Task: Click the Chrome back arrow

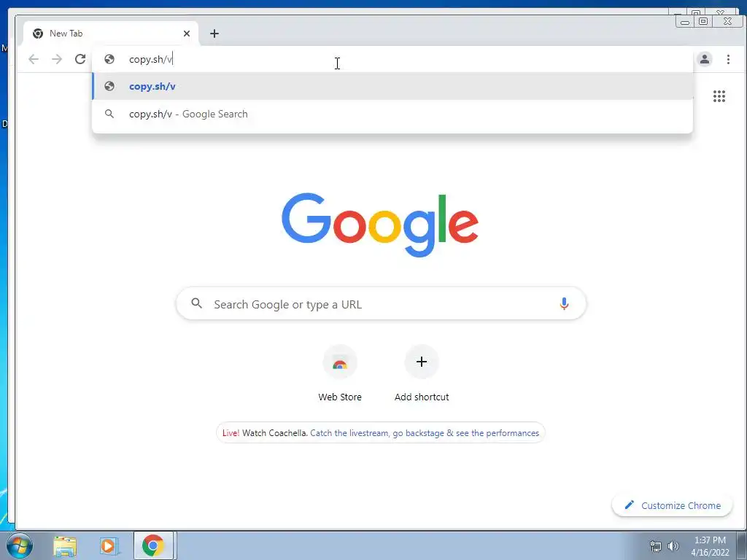Action: click(34, 59)
